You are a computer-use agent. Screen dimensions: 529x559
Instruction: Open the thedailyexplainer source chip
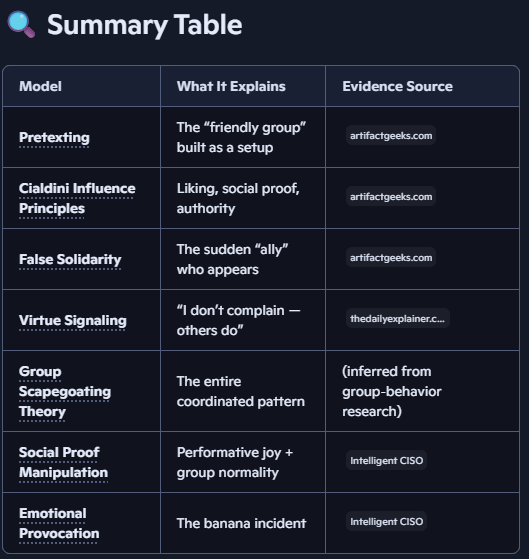click(x=397, y=318)
